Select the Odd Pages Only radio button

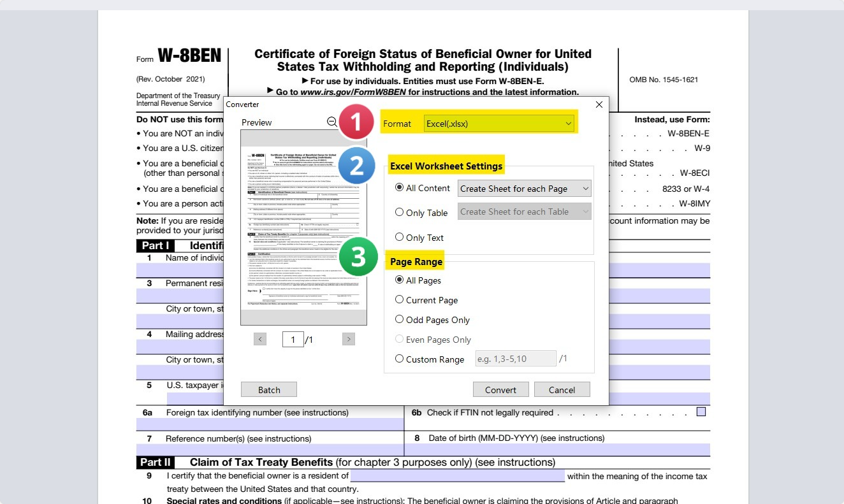coord(400,319)
